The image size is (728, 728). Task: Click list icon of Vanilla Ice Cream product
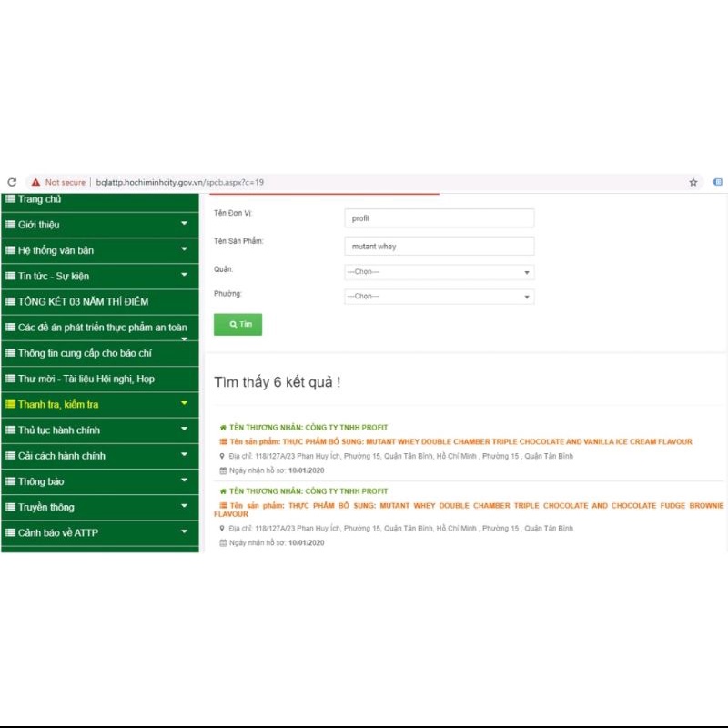(223, 441)
